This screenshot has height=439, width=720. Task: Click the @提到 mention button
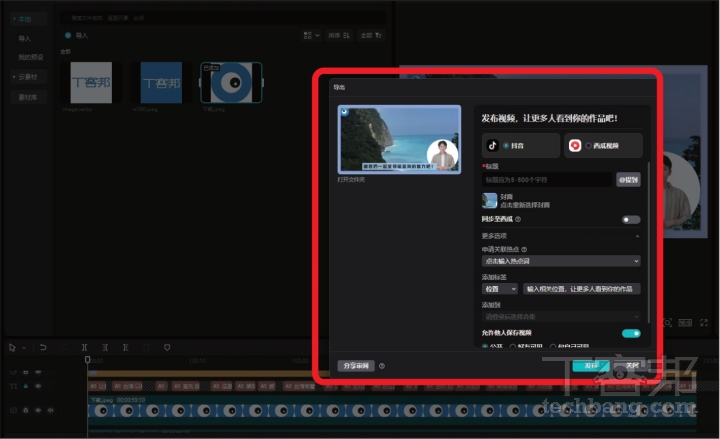click(628, 180)
